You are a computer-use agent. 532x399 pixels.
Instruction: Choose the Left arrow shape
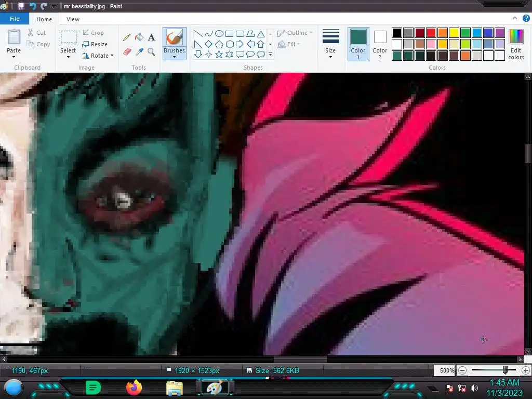(250, 44)
